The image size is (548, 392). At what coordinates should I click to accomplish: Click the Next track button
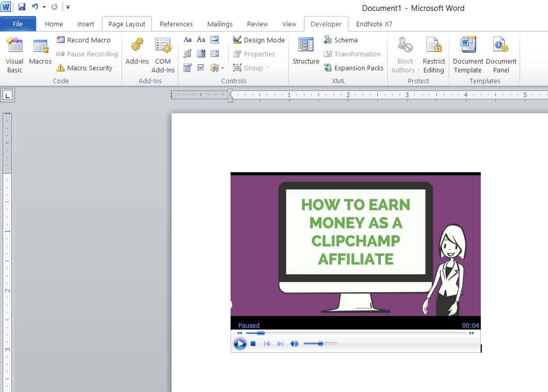280,344
